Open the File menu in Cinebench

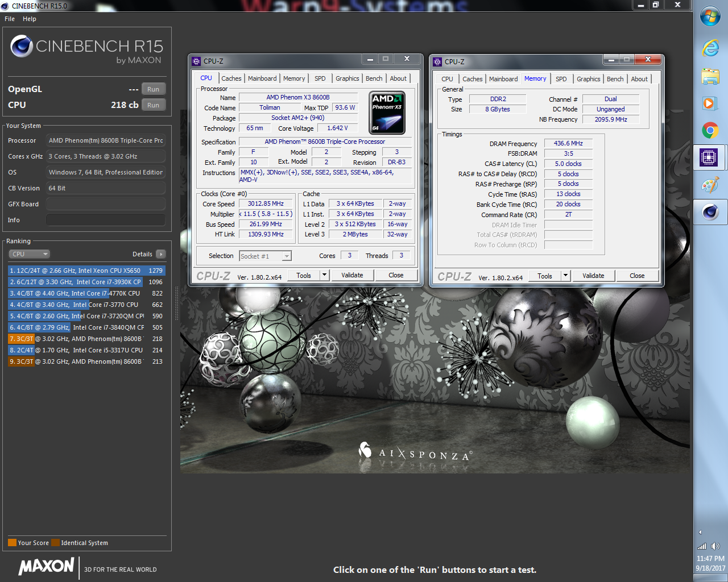[10, 19]
